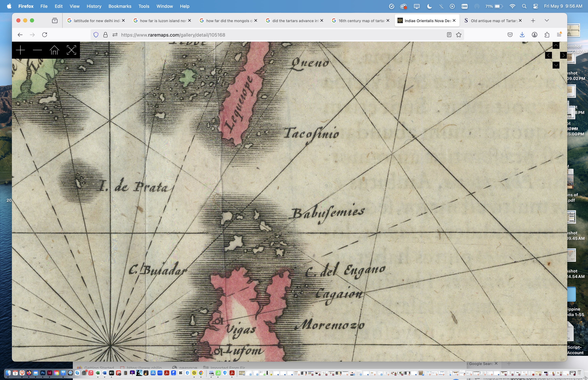The image size is (588, 380).
Task: Open the History menu
Action: tap(94, 6)
